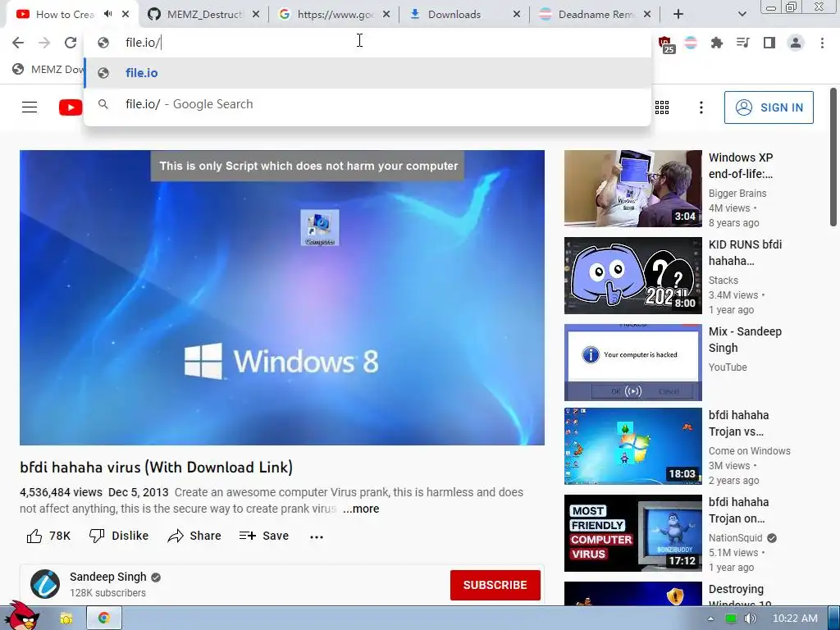Open the 18:03 bfdi hahaha Trojan thumbnail
This screenshot has width=840, height=630.
tap(632, 446)
